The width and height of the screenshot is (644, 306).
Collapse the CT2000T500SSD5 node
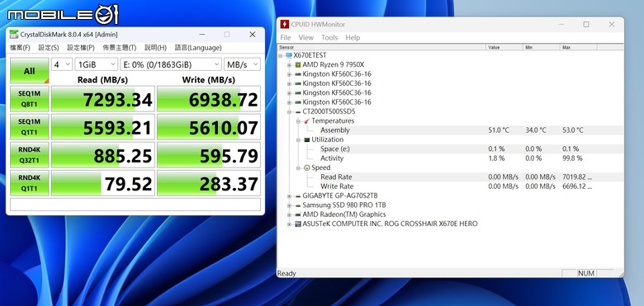pos(289,111)
